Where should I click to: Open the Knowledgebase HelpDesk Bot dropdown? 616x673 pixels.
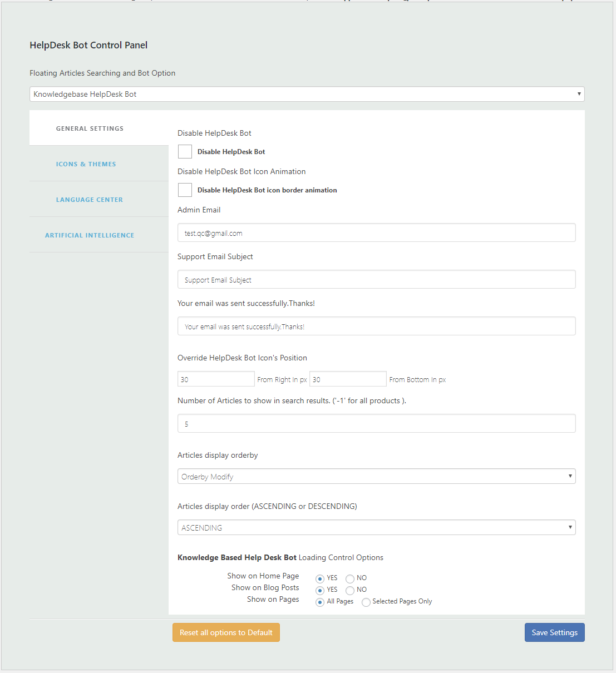click(x=307, y=94)
